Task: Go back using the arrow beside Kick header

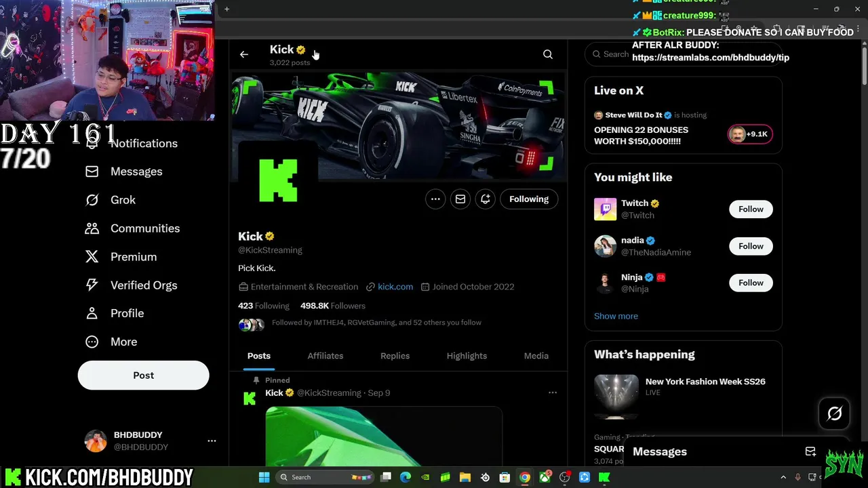Action: point(244,54)
